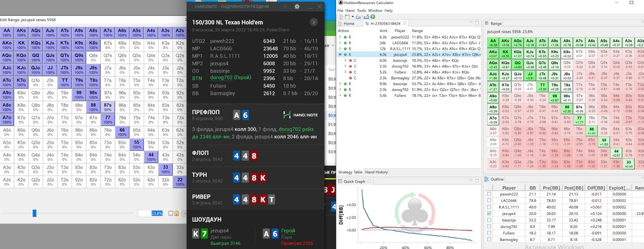
Task: Check the dorog702 checkbox in Outline
Action: pos(489,226)
